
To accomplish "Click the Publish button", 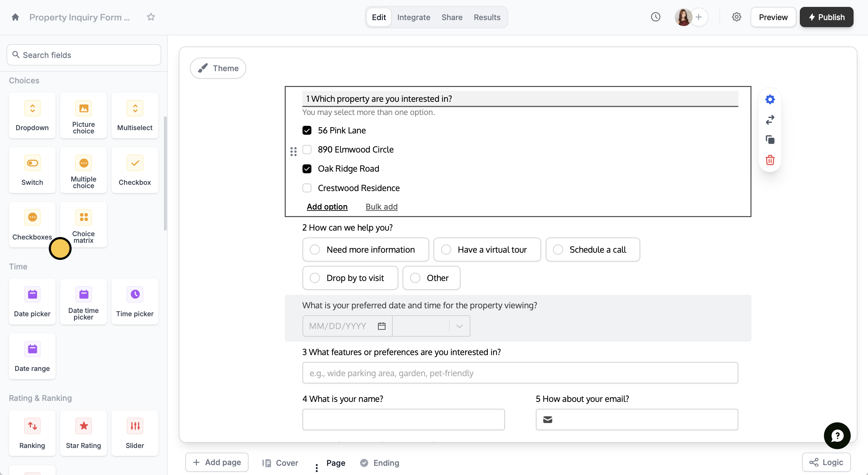I will tap(826, 17).
